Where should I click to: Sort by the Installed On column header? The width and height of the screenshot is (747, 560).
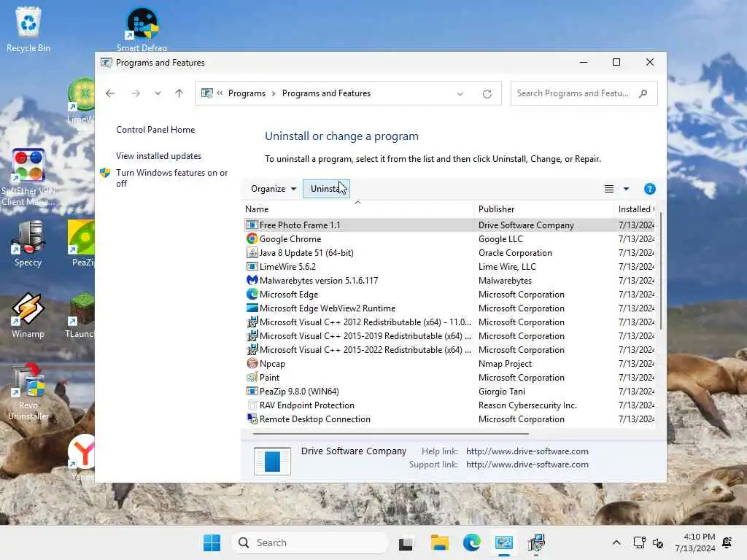635,209
